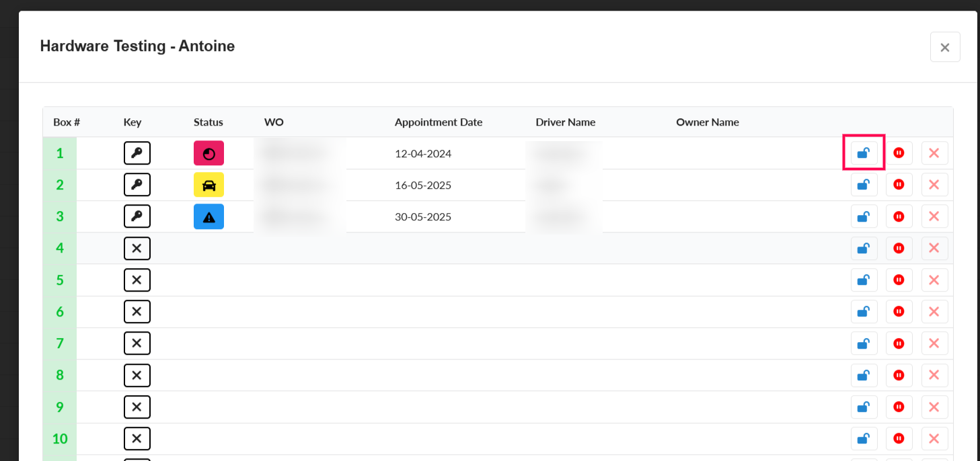Screen dimensions: 980x461
Task: Click the Status column header
Action: pyautogui.click(x=208, y=122)
